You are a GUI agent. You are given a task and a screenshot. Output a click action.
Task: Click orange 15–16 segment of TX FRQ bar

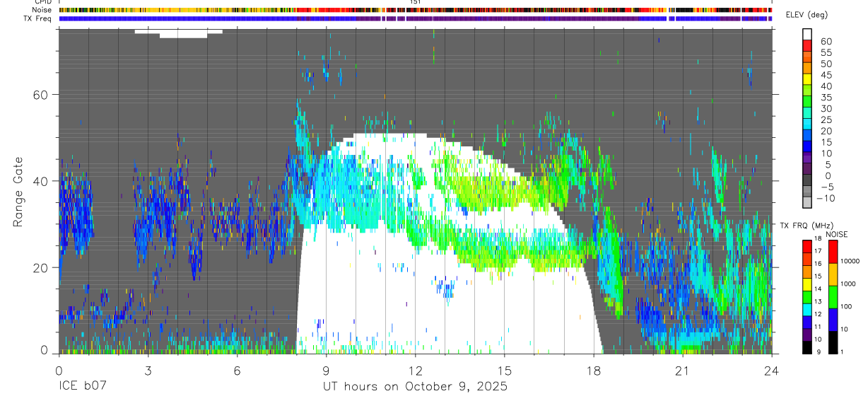(x=807, y=272)
